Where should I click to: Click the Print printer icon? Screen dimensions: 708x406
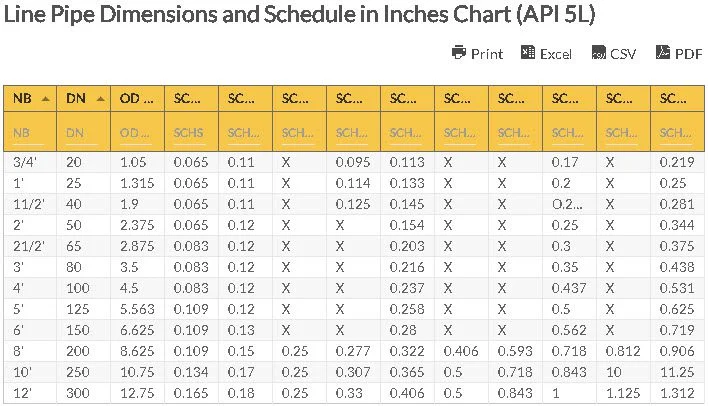point(459,53)
